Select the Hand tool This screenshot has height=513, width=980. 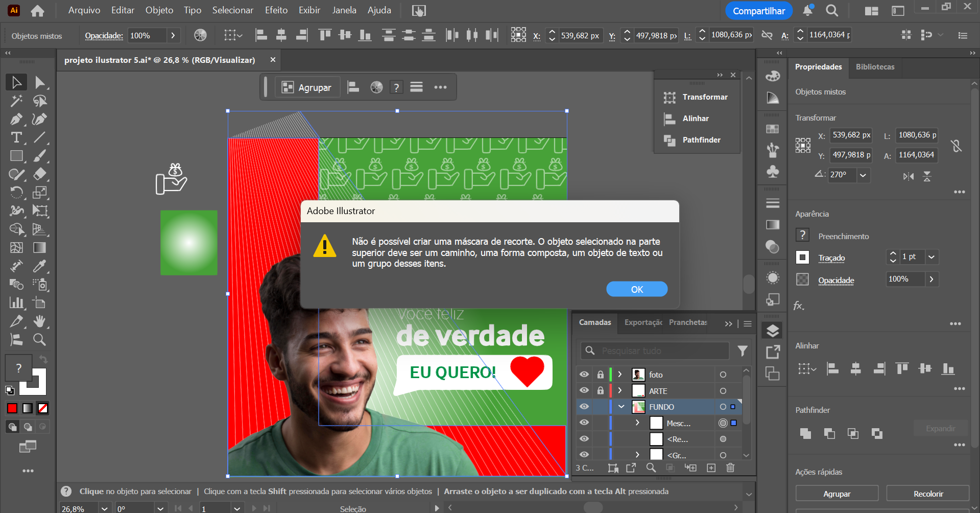(x=39, y=321)
